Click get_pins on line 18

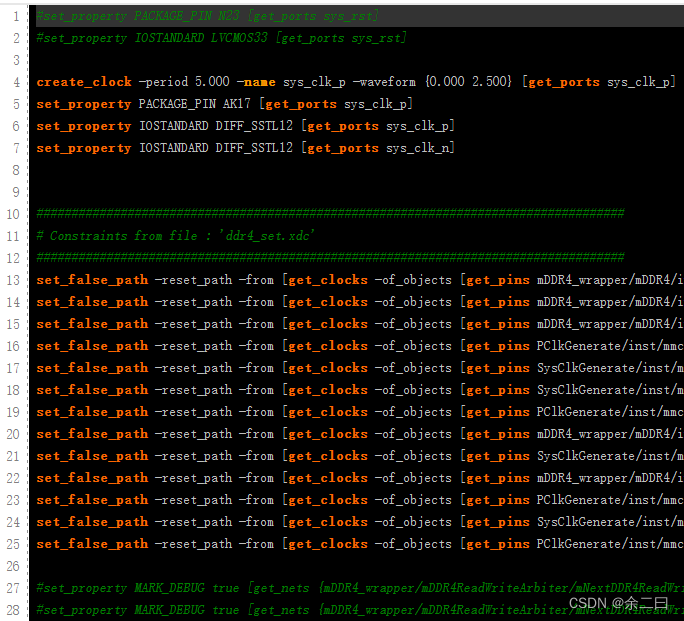tap(498, 390)
